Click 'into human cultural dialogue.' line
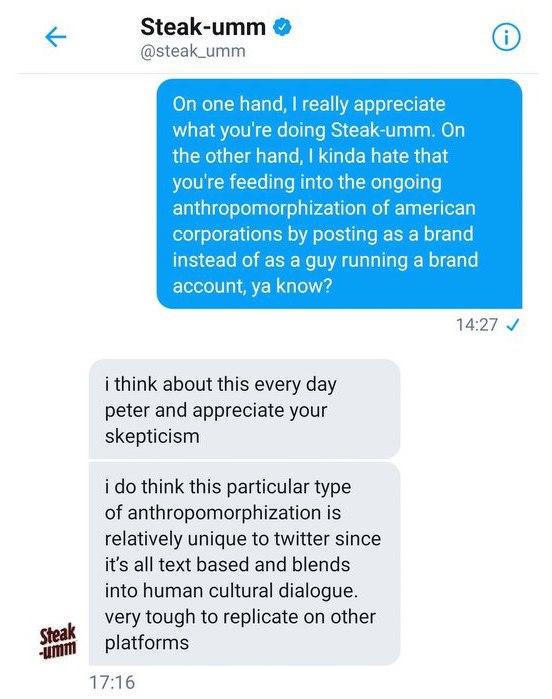Screen dimensions: 552x699 tap(231, 591)
